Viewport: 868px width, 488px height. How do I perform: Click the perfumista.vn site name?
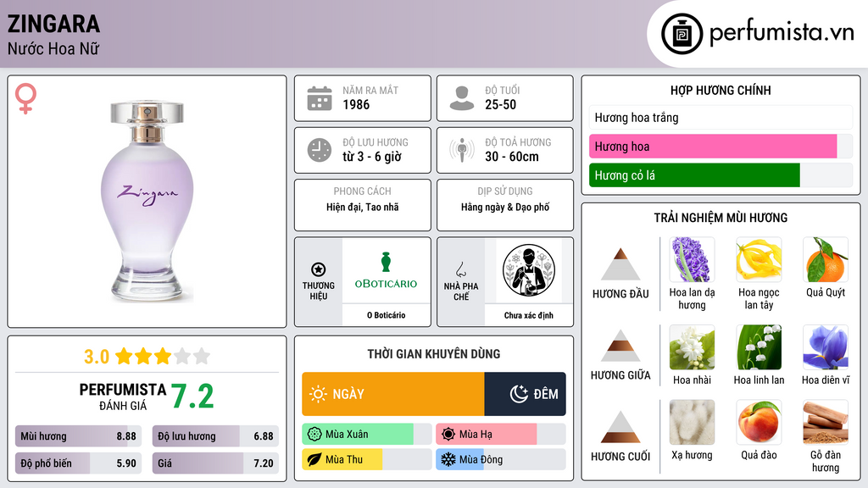782,33
